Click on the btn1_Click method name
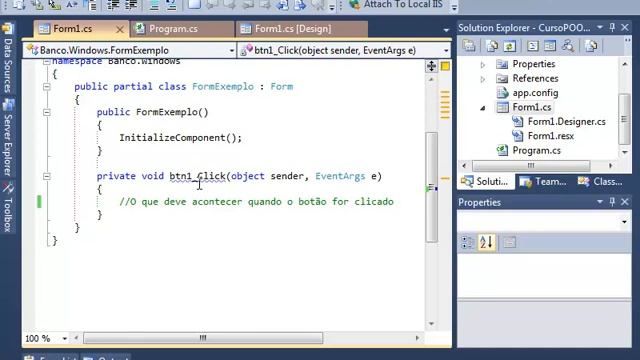640x360 pixels. [198, 176]
